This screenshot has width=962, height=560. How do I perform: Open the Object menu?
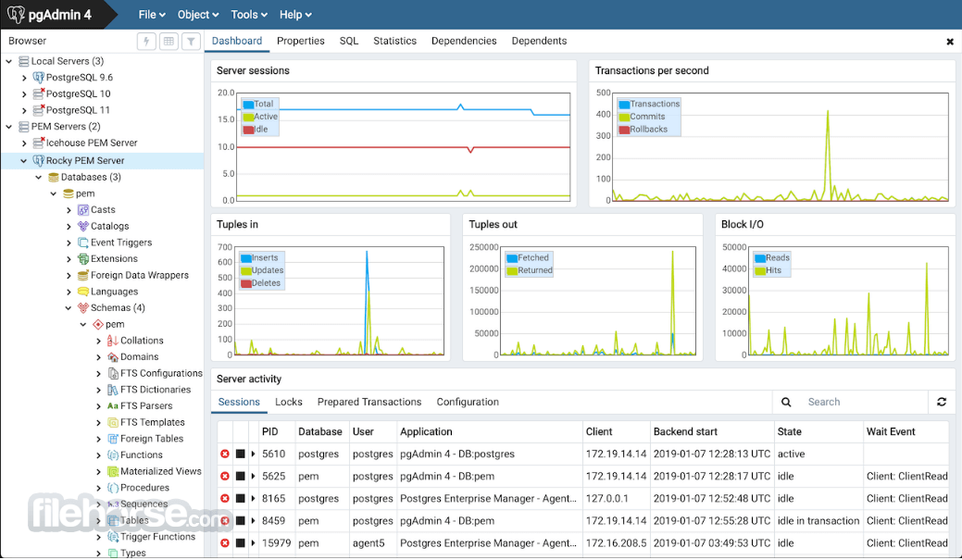[197, 15]
